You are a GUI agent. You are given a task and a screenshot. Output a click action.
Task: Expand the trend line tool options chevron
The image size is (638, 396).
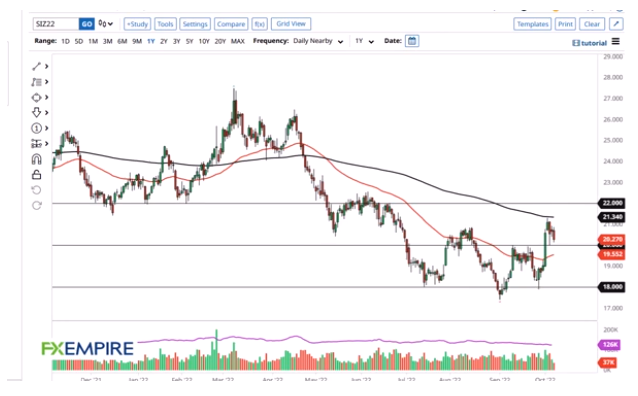click(47, 66)
